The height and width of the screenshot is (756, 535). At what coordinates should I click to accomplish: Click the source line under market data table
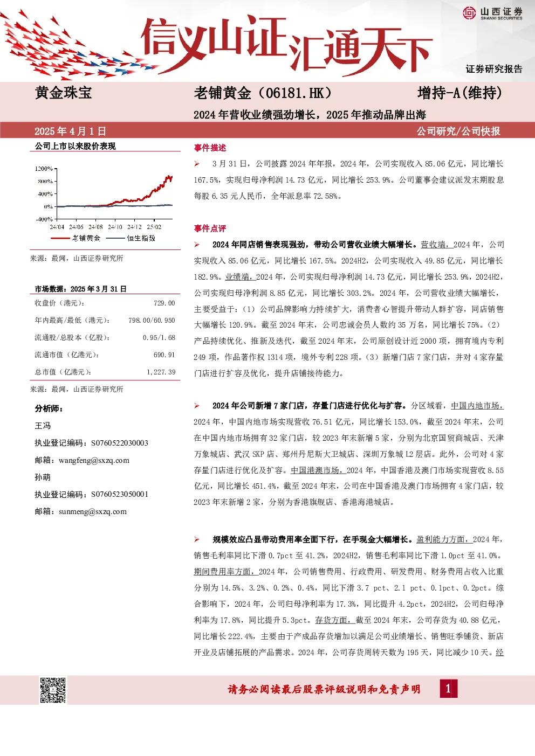click(x=77, y=389)
